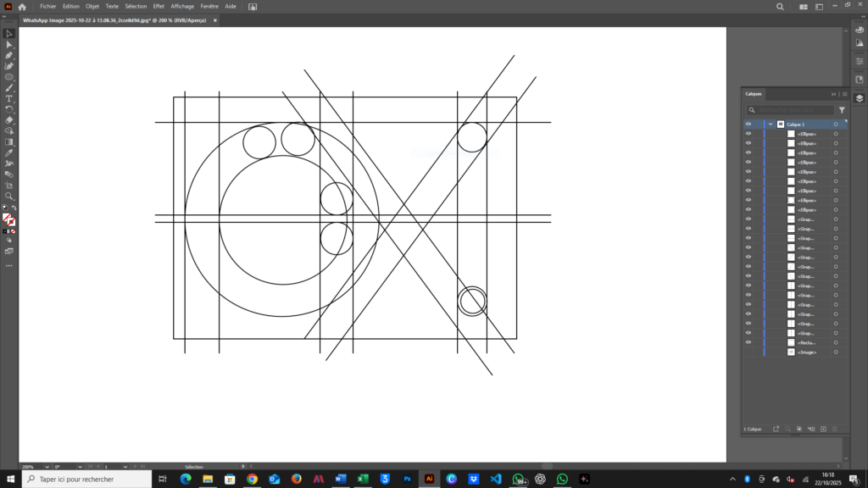Collapse the Calque 1 layer tree

770,124
